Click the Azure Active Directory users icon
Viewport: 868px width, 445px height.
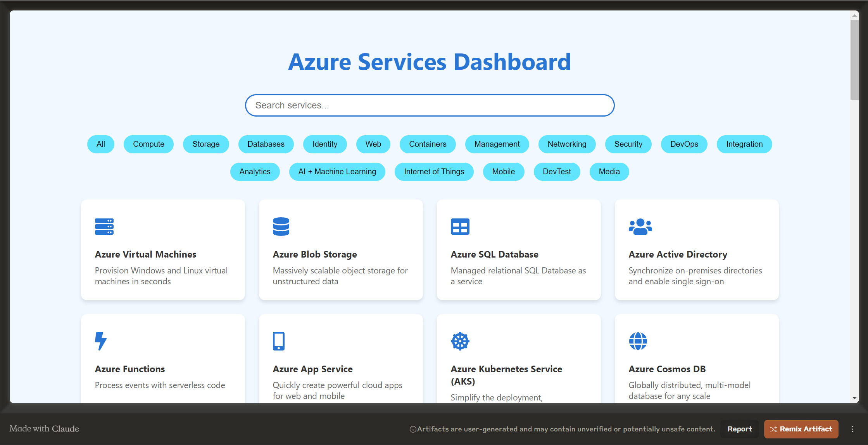(x=640, y=227)
